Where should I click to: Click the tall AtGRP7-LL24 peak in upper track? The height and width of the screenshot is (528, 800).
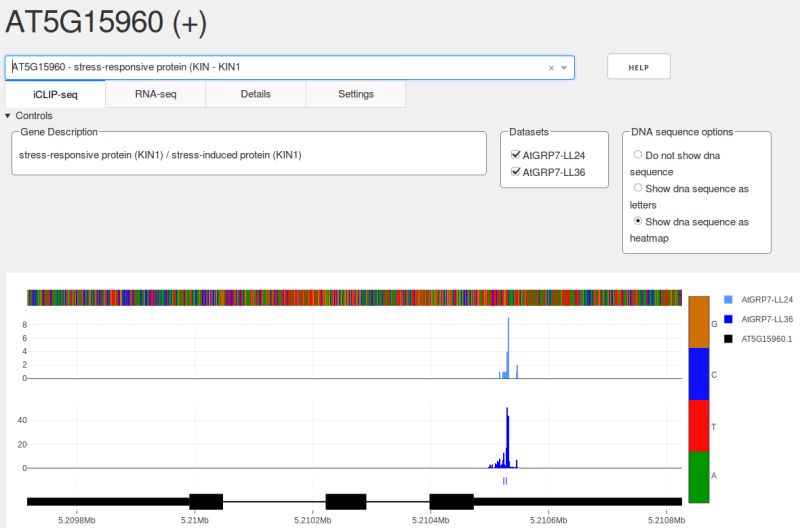[x=508, y=347]
